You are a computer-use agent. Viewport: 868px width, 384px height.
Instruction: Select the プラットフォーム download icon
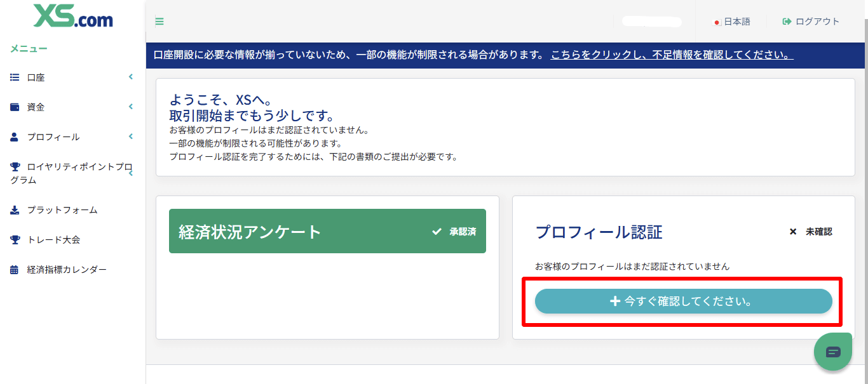14,209
